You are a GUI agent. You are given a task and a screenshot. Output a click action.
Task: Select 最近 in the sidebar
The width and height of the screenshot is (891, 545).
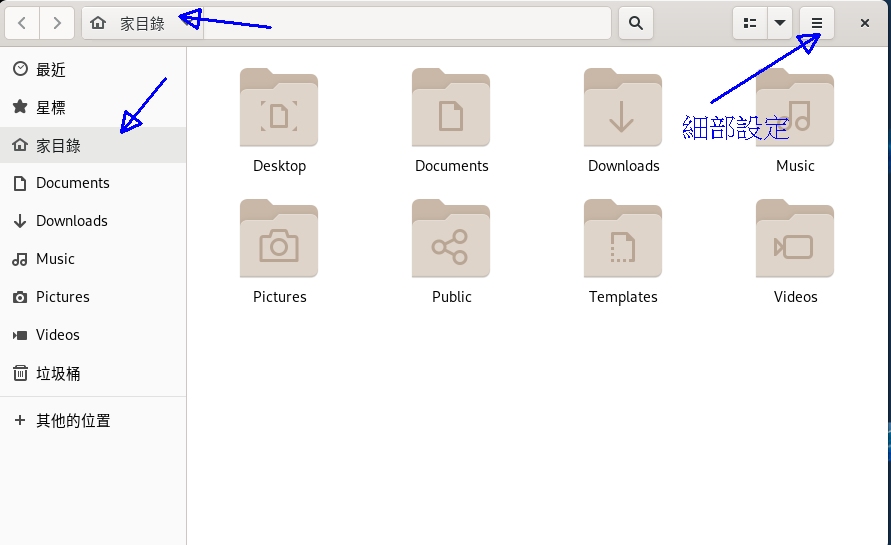pos(51,69)
